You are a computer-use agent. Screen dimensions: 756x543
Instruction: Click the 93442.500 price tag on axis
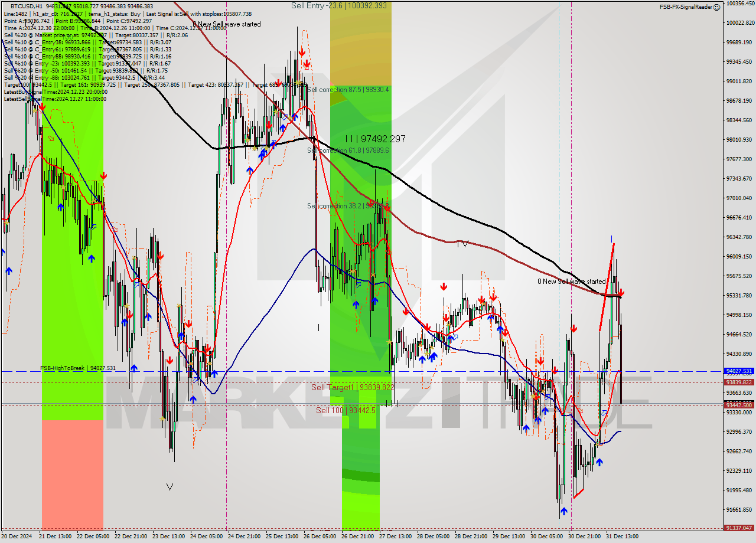pos(739,405)
